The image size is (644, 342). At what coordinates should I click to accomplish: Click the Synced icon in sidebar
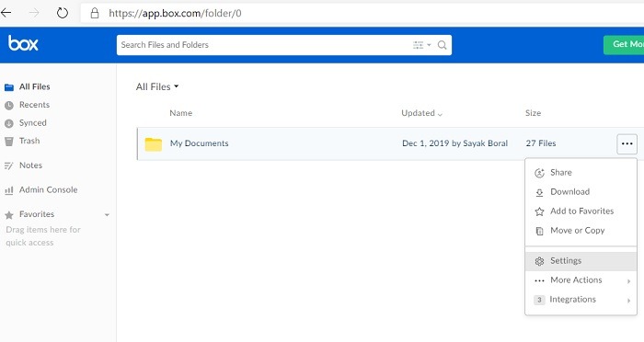coord(9,123)
